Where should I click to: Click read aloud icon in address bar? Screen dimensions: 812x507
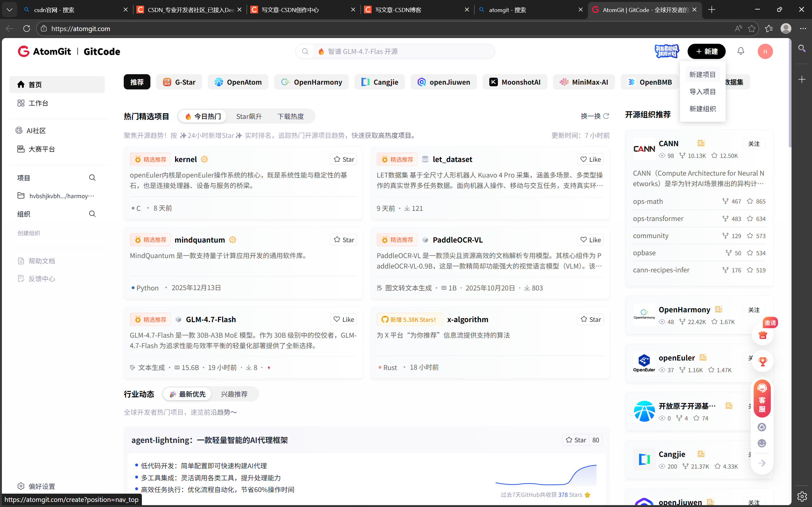coord(738,29)
